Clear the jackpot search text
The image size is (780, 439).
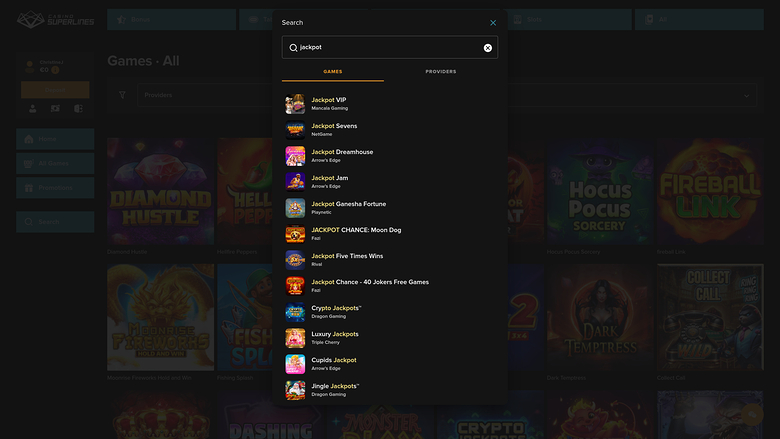[488, 47]
